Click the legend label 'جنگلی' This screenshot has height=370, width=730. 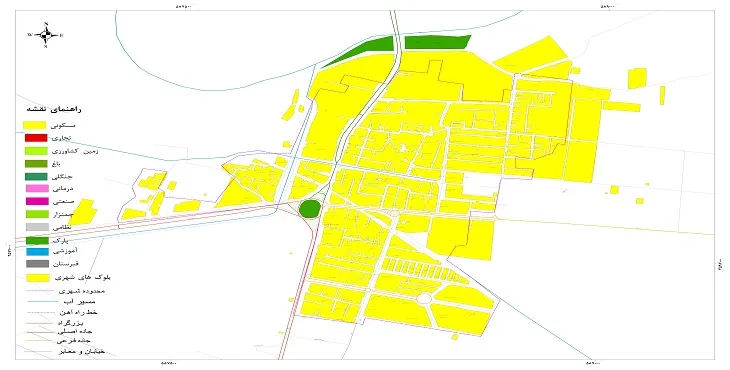click(63, 176)
